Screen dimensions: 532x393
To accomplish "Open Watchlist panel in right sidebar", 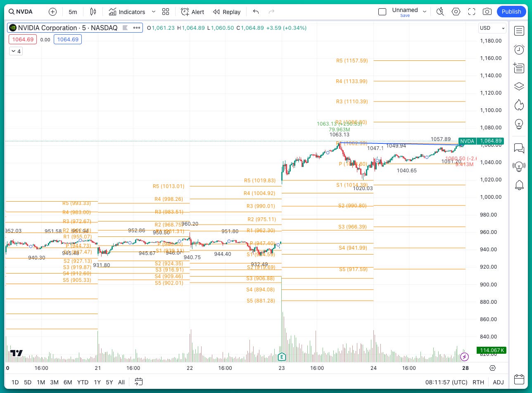I will coord(519,31).
